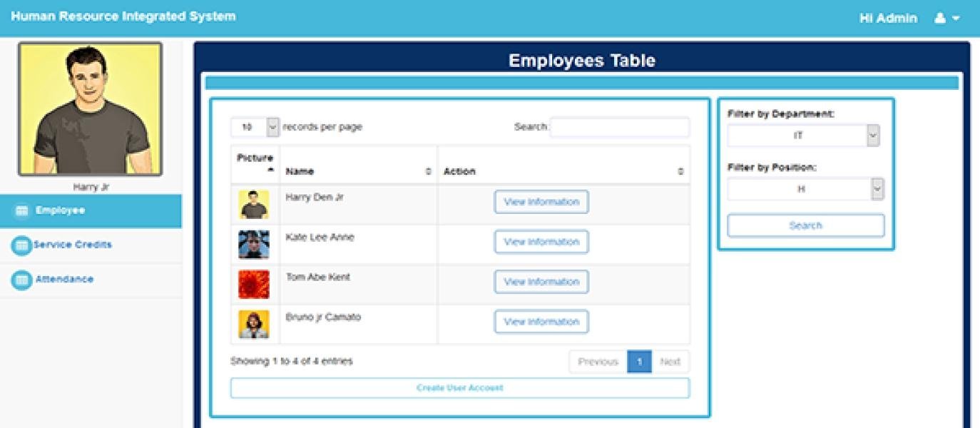The height and width of the screenshot is (428, 980).
Task: Open the Attendance section icon
Action: [21, 279]
